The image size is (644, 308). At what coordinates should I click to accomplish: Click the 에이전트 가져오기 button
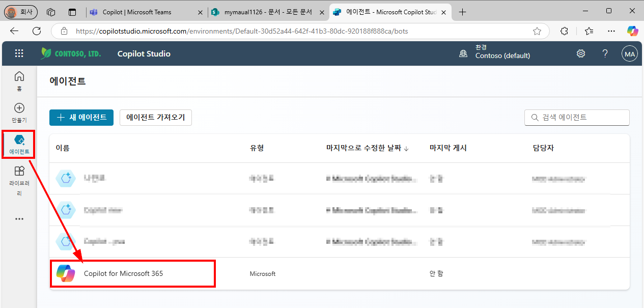(156, 118)
